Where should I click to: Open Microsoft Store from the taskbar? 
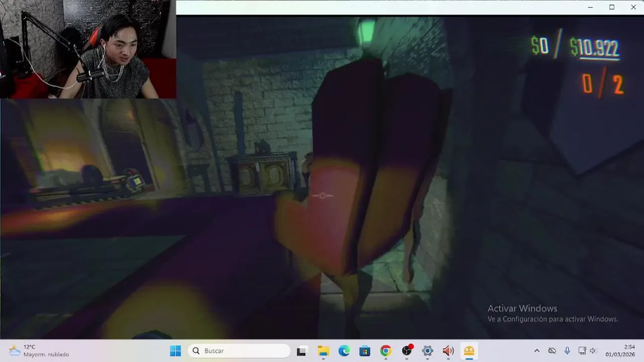tap(365, 351)
